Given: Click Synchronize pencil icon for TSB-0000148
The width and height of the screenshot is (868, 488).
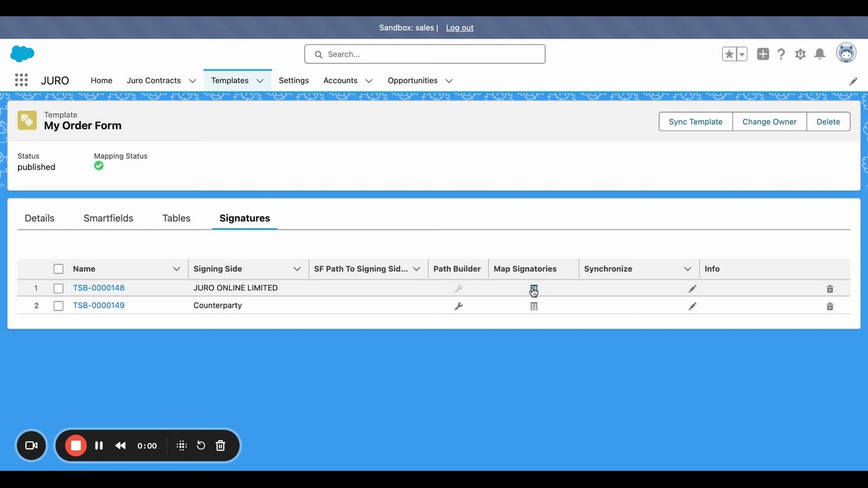Looking at the screenshot, I should tap(692, 289).
